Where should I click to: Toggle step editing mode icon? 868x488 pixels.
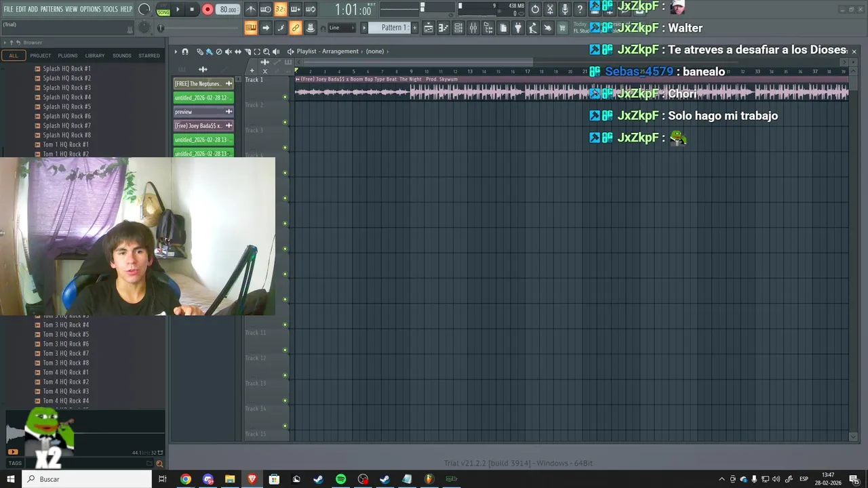(281, 28)
